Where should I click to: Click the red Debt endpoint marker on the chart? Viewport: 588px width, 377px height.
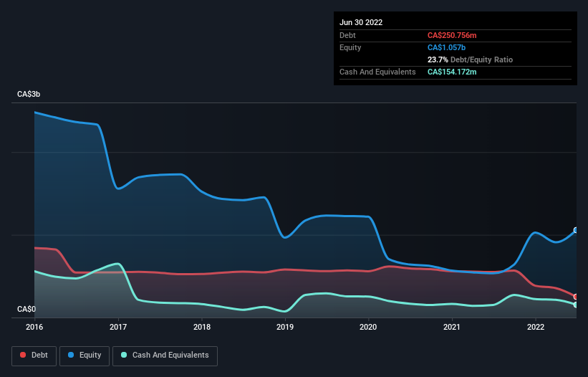click(576, 297)
